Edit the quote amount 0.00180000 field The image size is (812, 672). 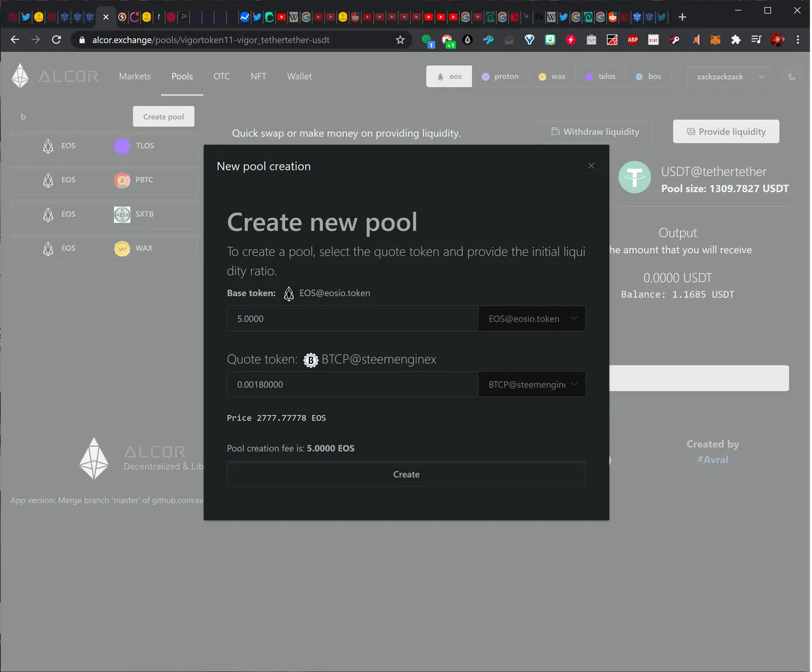(352, 384)
